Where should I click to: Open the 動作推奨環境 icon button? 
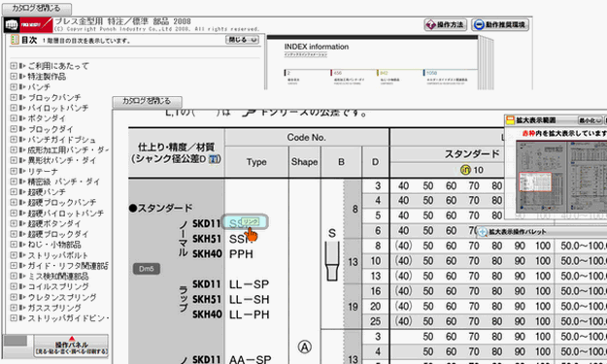[500, 25]
